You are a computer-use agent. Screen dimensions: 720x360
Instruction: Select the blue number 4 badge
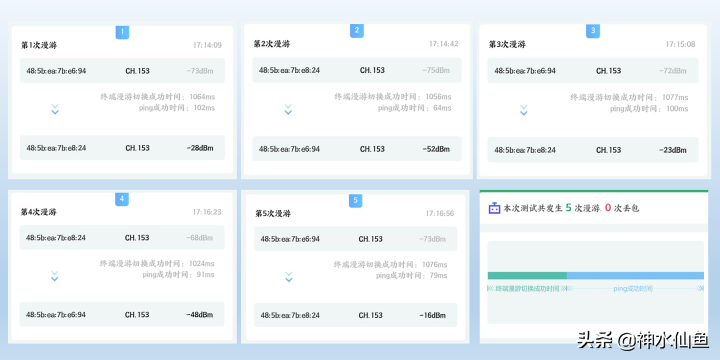[x=122, y=199]
